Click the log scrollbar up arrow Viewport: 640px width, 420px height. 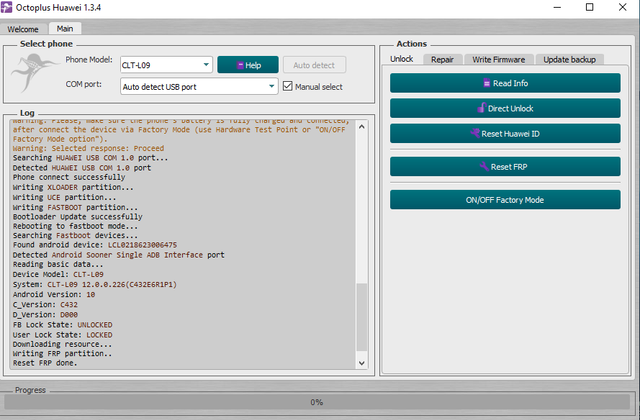(x=362, y=127)
